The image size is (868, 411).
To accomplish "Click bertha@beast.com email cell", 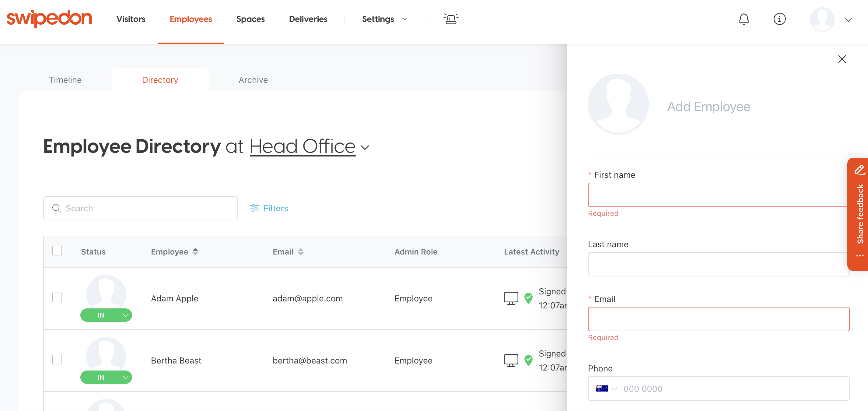I will (x=310, y=360).
